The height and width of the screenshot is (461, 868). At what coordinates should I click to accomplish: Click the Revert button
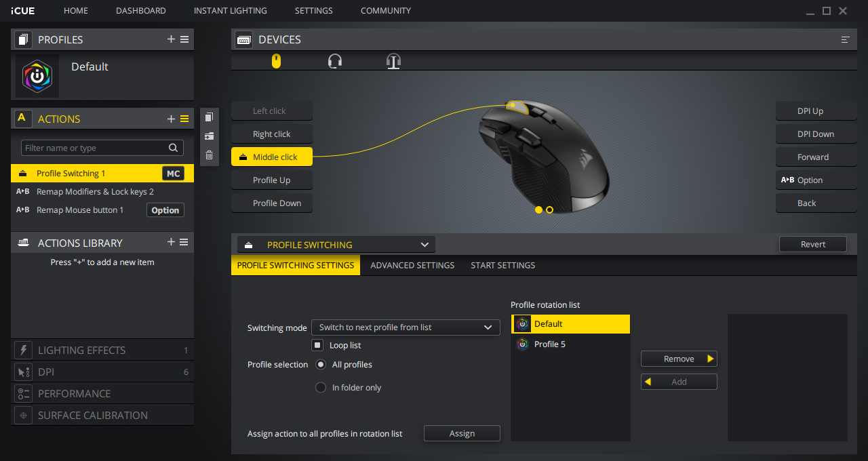pos(813,244)
